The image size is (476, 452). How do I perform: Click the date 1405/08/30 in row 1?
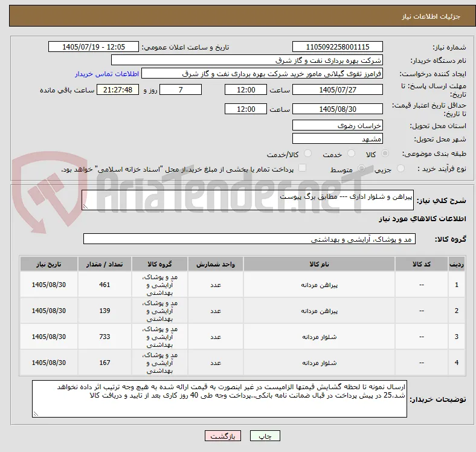point(49,285)
